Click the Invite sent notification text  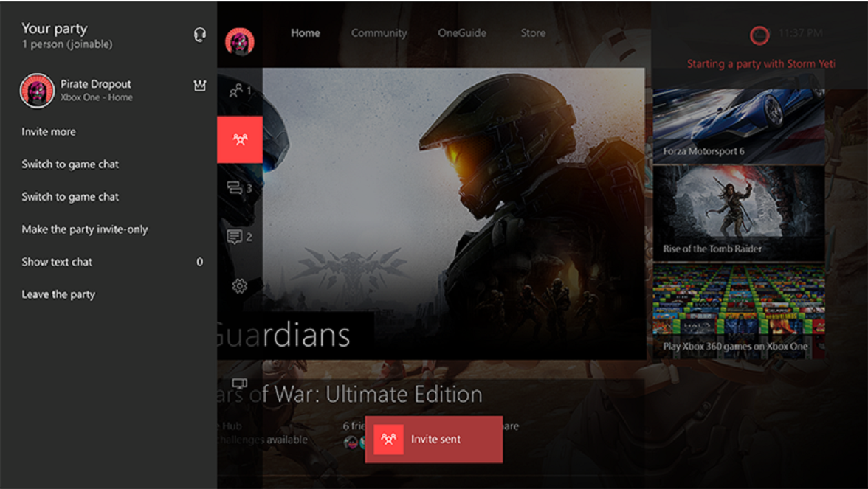(435, 440)
